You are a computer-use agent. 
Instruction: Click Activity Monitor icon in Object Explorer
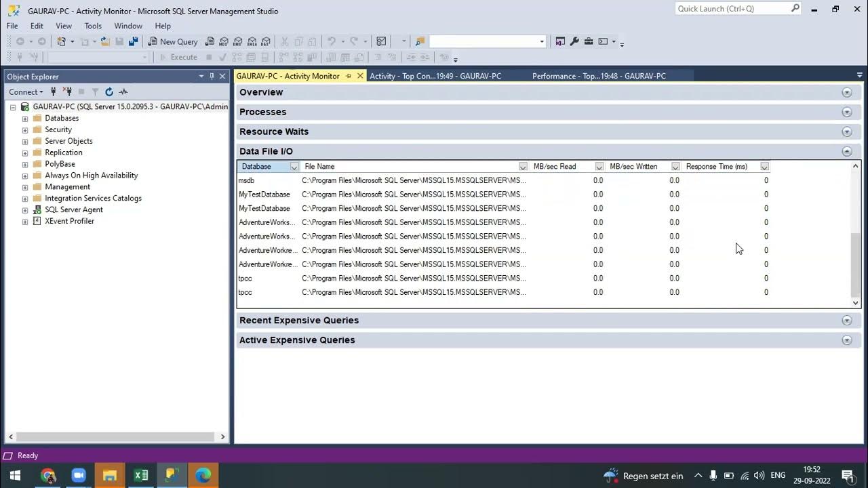coord(123,91)
